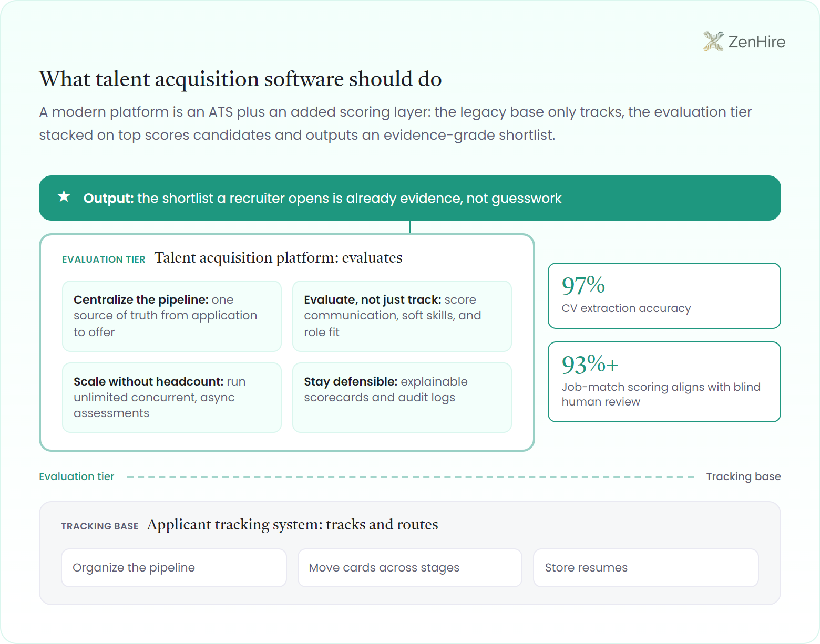Click the ZenHire logo icon
Viewport: 820px width, 644px height.
click(x=713, y=41)
